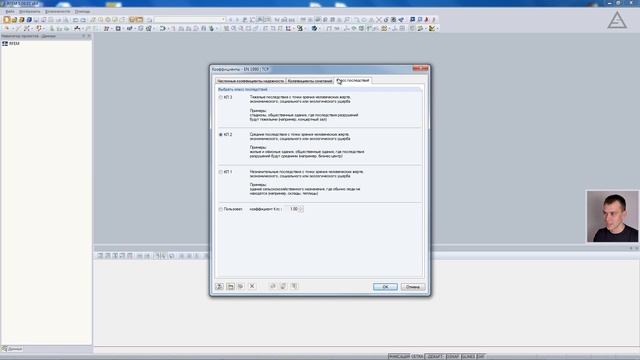Screen dimensions: 640x360
Task: Close the project navigator panel
Action: click(x=89, y=36)
